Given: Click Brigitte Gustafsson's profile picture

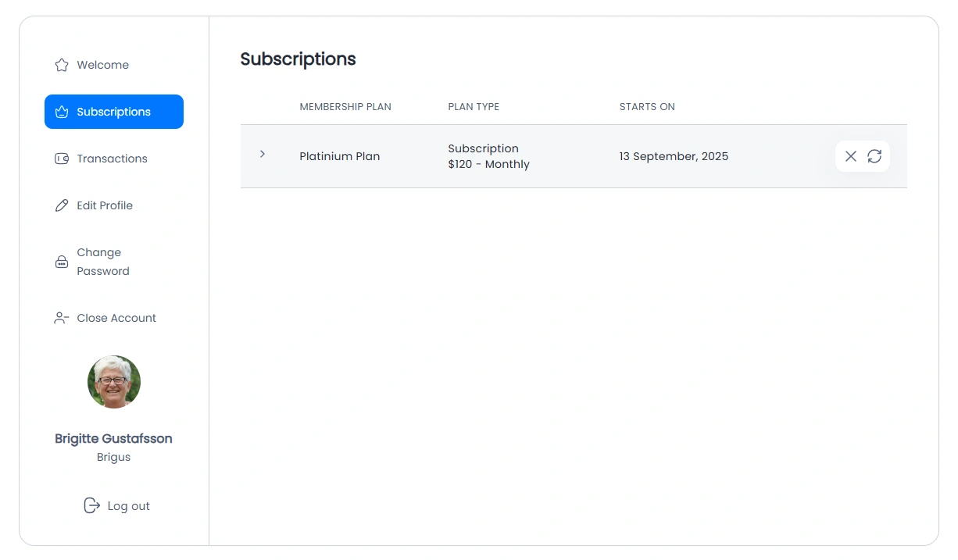Looking at the screenshot, I should tap(113, 382).
